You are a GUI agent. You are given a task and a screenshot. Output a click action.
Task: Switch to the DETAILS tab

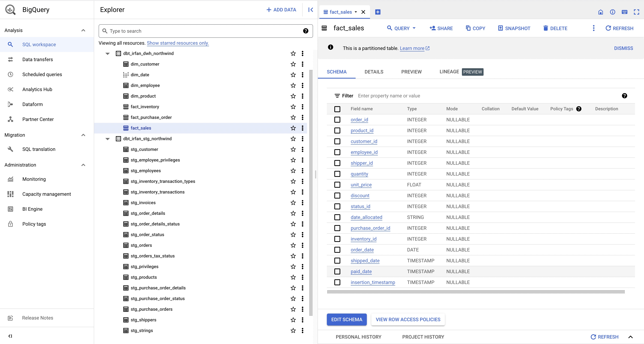click(374, 72)
